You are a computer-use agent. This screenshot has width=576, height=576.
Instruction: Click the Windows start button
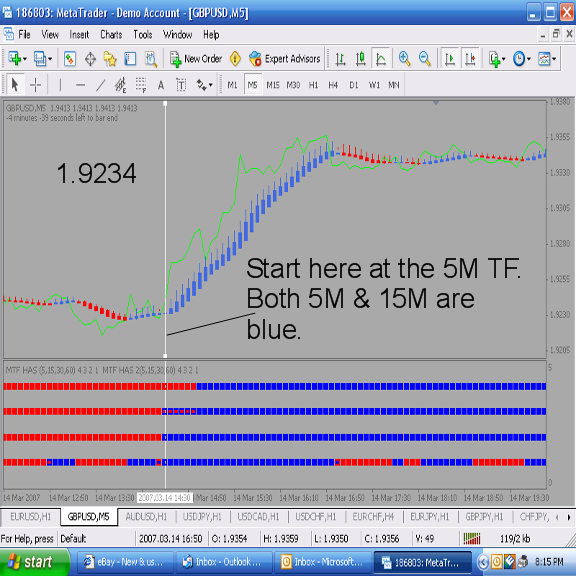tap(34, 562)
